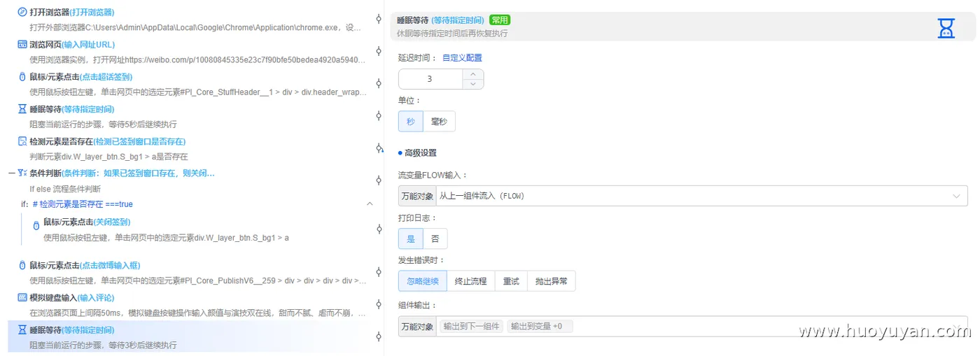This screenshot has width=980, height=356.
Task: Click the connector node beside 点击超话签到 step
Action: click(379, 83)
